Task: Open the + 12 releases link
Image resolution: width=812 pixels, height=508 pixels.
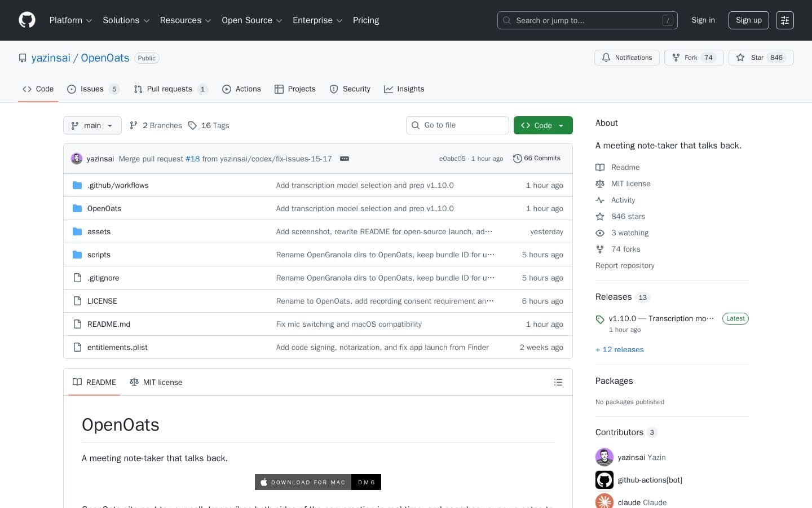Action: (x=619, y=350)
